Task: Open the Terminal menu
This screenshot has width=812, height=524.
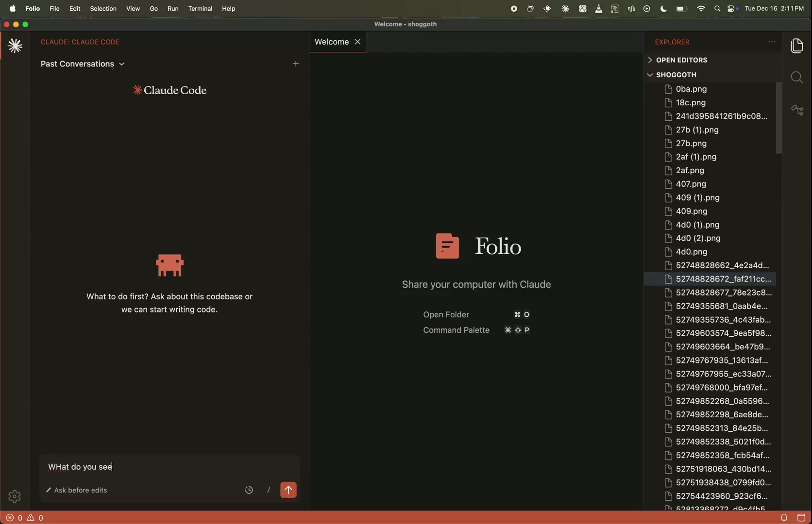Action: coord(200,9)
